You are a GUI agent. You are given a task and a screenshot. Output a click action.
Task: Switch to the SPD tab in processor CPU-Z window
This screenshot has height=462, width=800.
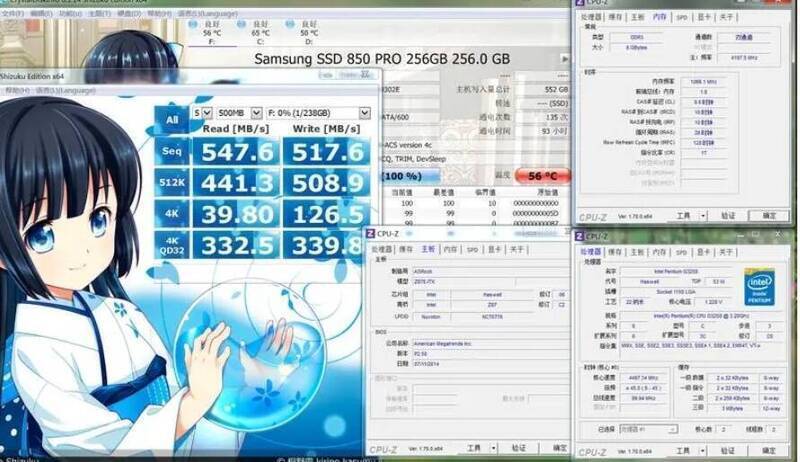pos(682,252)
